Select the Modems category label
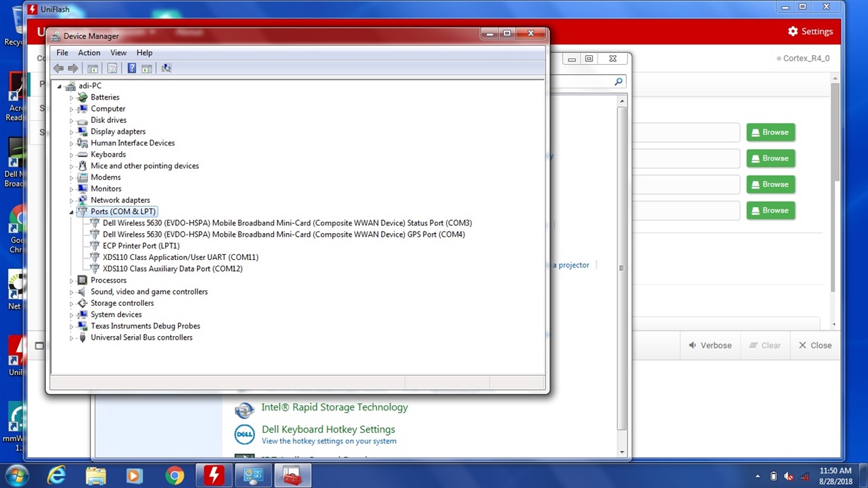This screenshot has width=868, height=488. (106, 177)
